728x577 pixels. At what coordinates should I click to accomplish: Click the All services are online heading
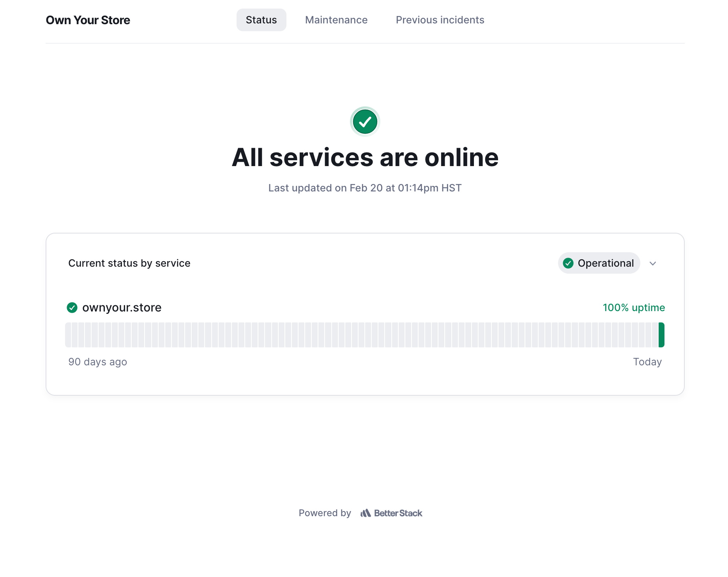click(x=365, y=158)
